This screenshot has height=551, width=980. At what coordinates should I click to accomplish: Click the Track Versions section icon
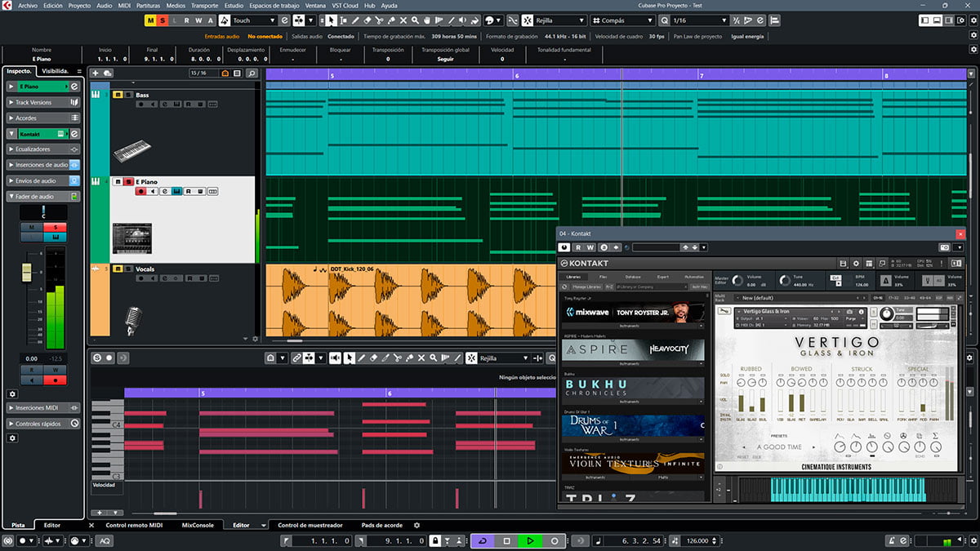click(x=74, y=102)
